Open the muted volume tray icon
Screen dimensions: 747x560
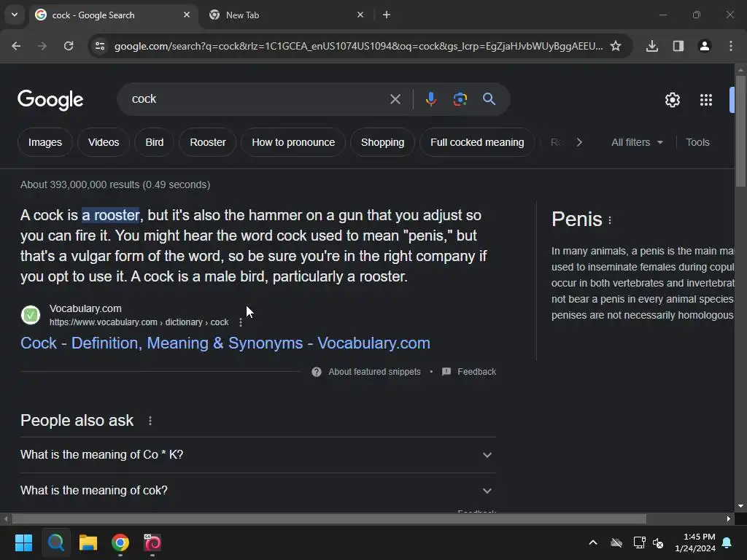pos(659,542)
